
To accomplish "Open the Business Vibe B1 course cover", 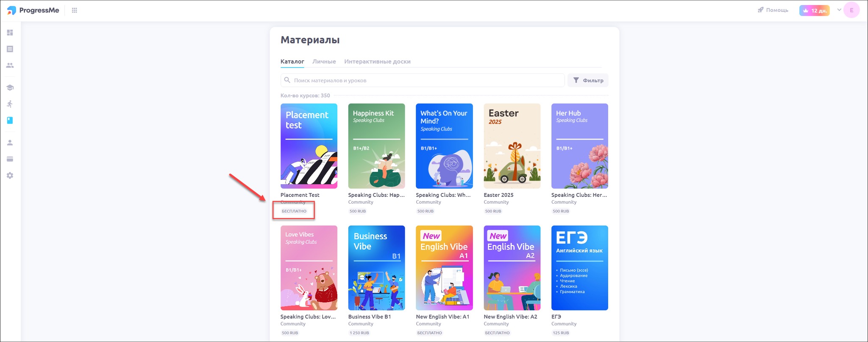I will (x=376, y=268).
